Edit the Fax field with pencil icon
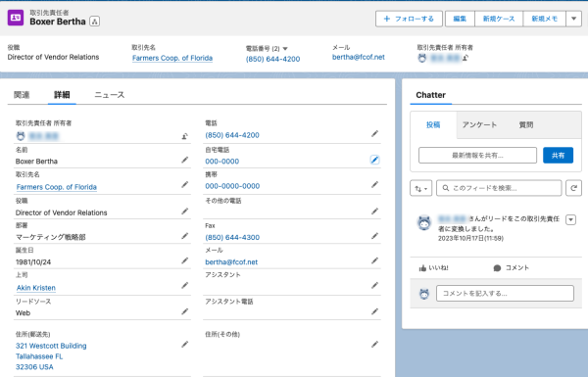Image resolution: width=588 pixels, height=377 pixels. (374, 236)
